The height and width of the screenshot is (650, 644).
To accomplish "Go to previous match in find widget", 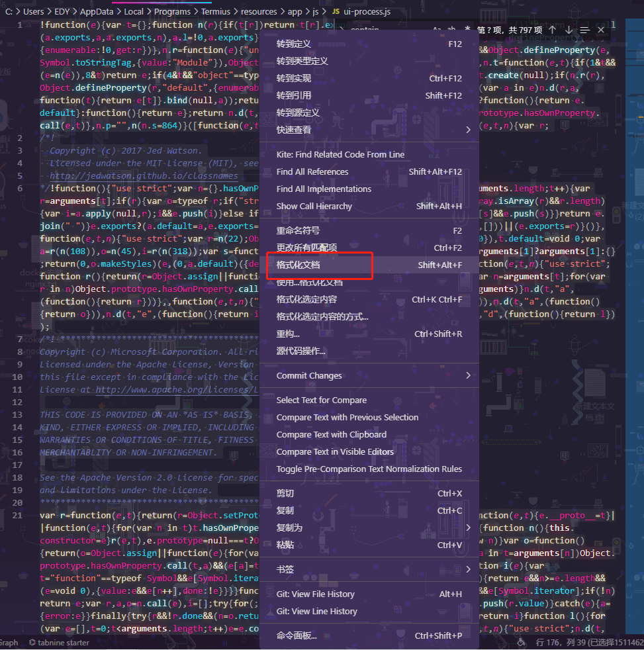I will tap(553, 30).
